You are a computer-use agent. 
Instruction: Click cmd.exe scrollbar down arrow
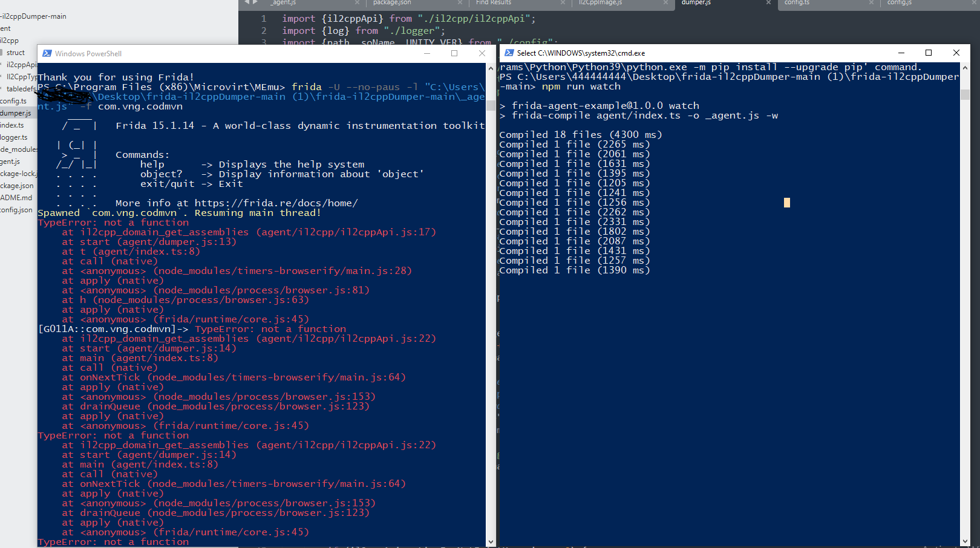click(x=965, y=541)
